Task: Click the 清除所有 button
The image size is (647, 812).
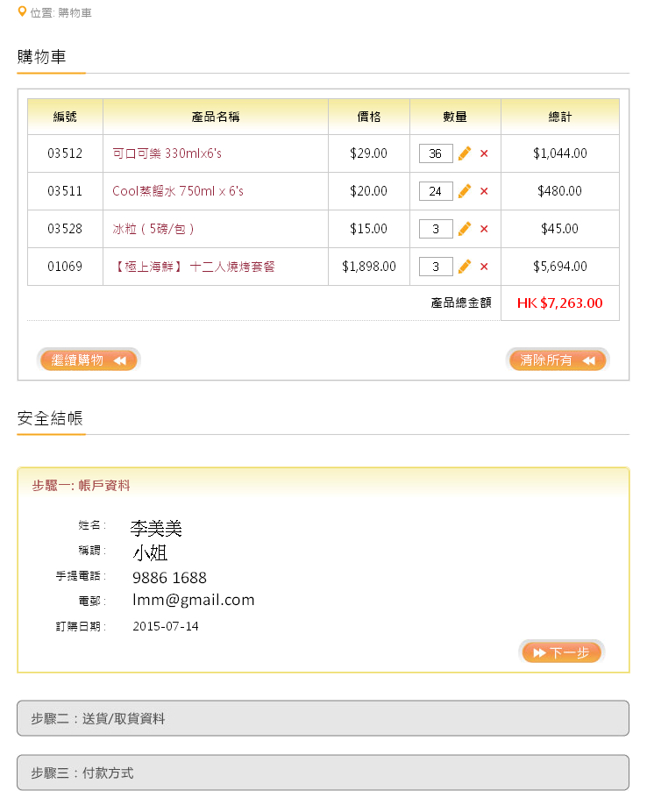Action: click(x=558, y=360)
